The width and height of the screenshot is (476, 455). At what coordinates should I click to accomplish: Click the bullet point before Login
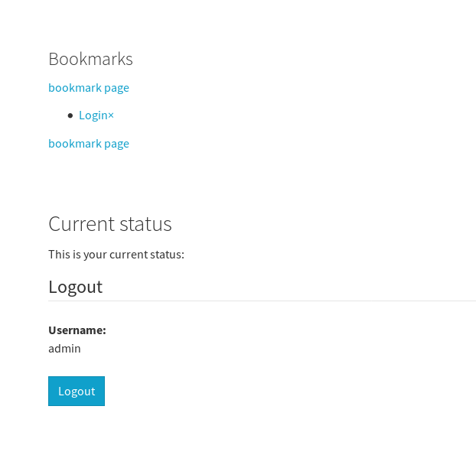tap(70, 115)
